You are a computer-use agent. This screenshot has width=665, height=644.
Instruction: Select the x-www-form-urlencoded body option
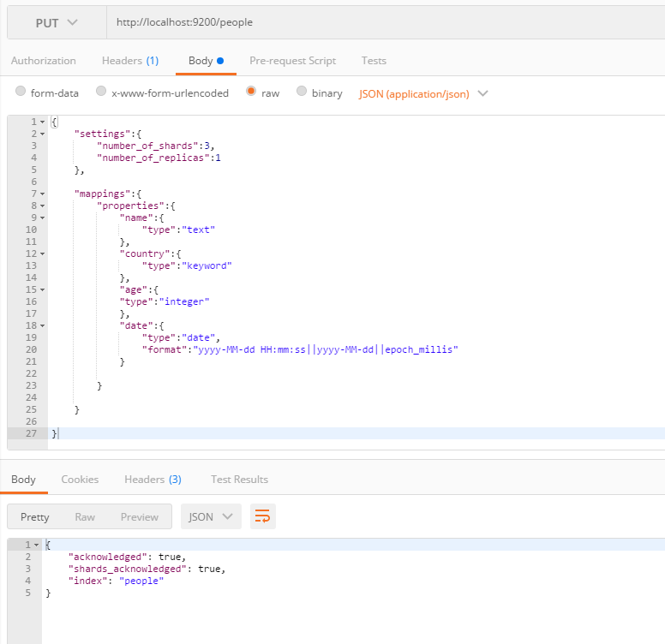[x=101, y=92]
